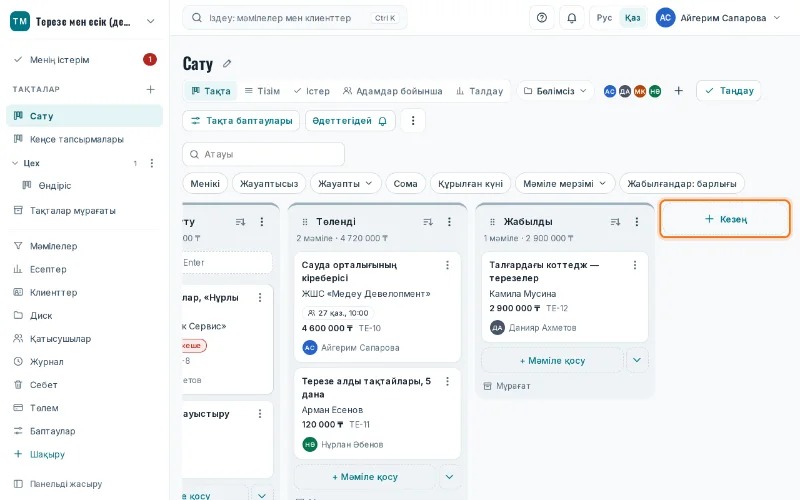Click the АС avatar filter in the header
Viewport: 800px width, 500px height.
pos(610,91)
